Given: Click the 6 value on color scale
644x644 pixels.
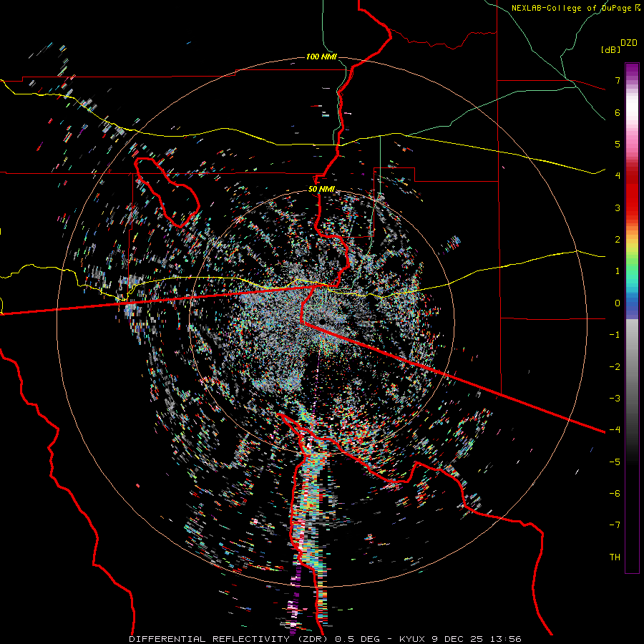Looking at the screenshot, I should (x=618, y=112).
